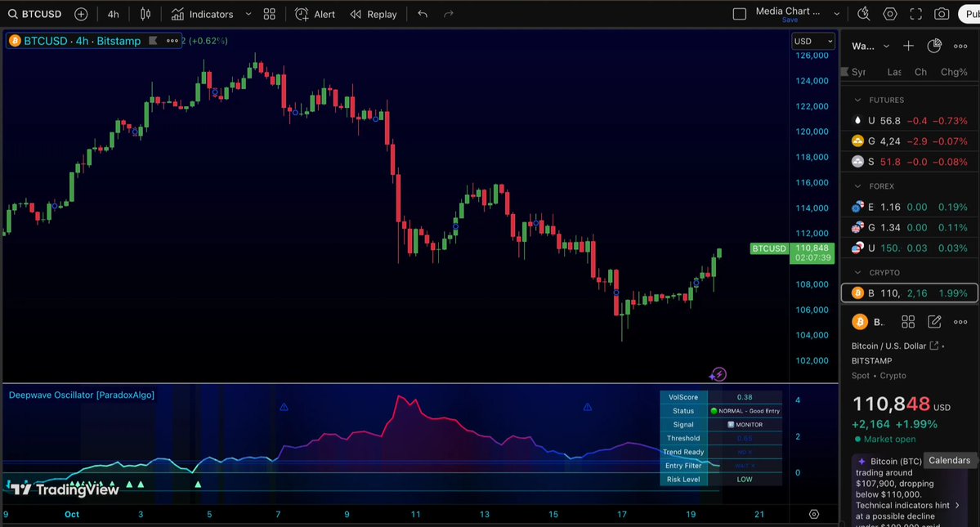The height and width of the screenshot is (527, 980).
Task: Open symbol search for BTCUSD
Action: pos(35,14)
